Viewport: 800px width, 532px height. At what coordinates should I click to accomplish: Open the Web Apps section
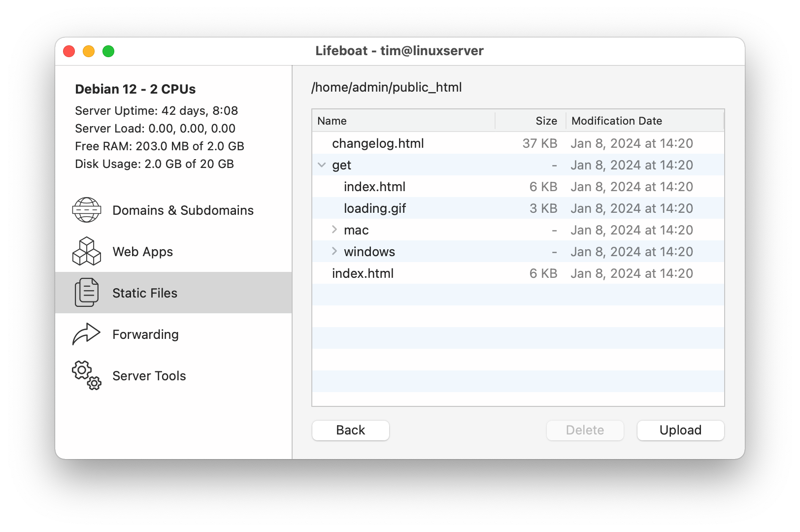pyautogui.click(x=142, y=252)
